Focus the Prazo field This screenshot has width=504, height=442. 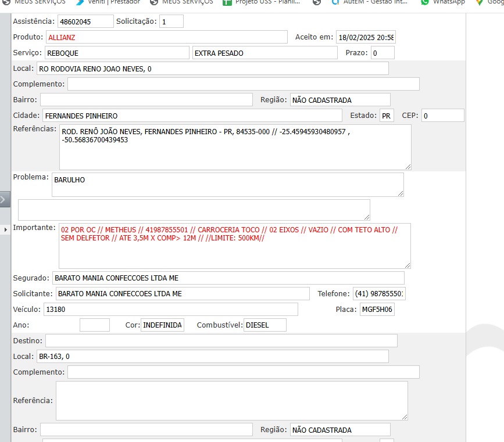(x=383, y=53)
